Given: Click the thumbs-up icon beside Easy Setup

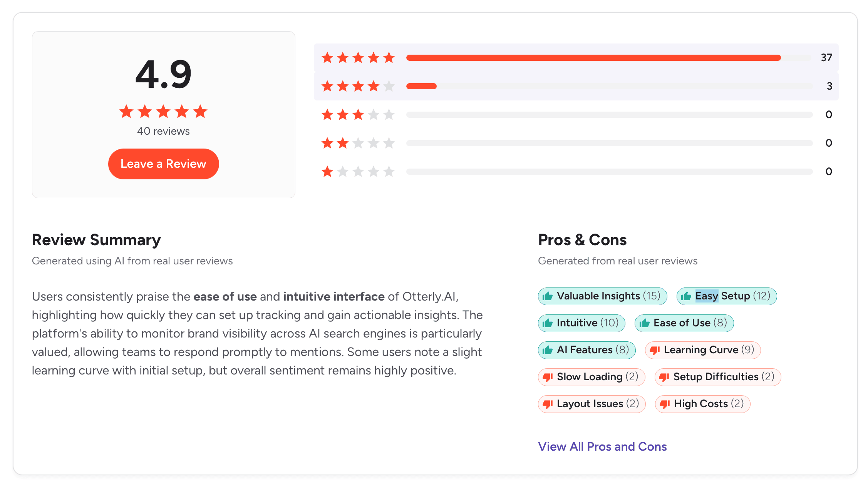Looking at the screenshot, I should click(686, 296).
